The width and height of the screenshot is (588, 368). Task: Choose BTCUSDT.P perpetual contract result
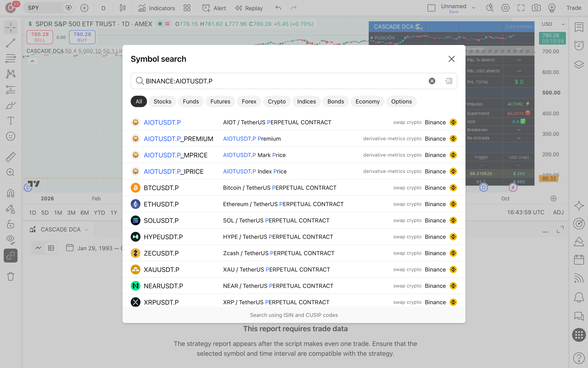pyautogui.click(x=294, y=188)
